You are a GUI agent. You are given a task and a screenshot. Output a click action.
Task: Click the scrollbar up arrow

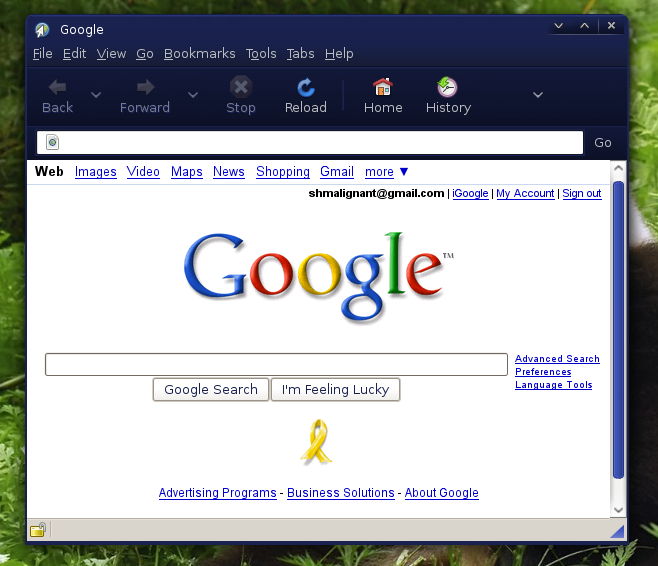pyautogui.click(x=618, y=169)
